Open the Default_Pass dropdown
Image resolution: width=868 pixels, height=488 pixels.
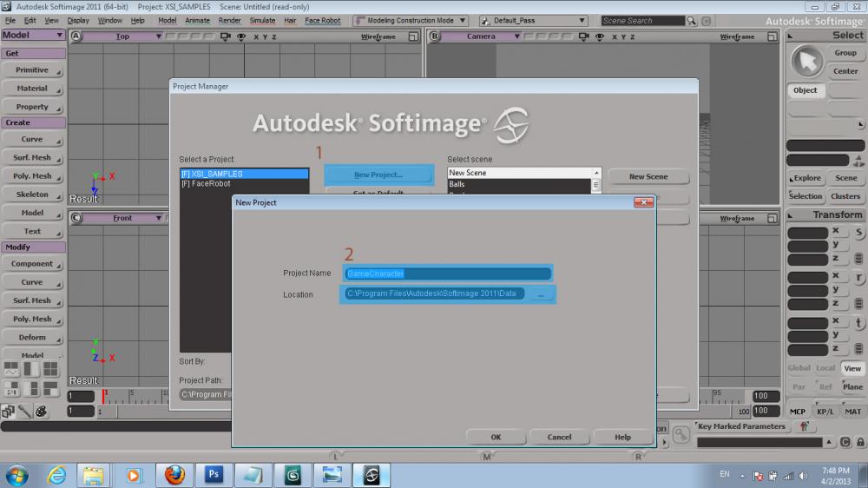[x=533, y=21]
